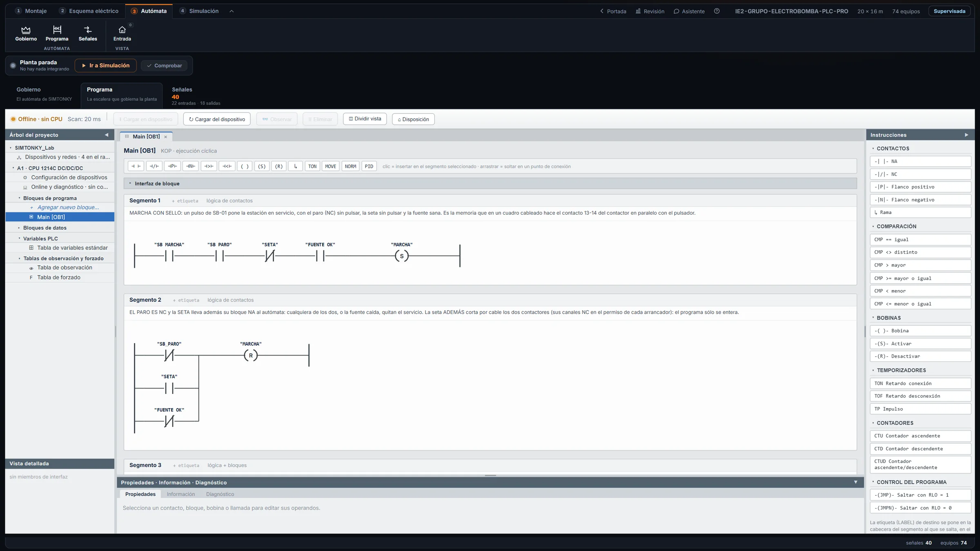
Task: Open the Asistente link in header
Action: click(689, 11)
